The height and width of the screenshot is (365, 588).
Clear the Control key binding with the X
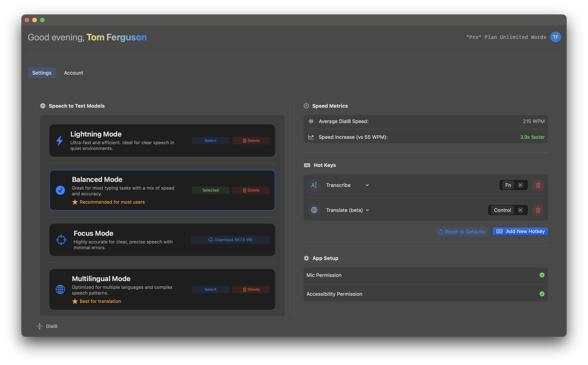(520, 210)
